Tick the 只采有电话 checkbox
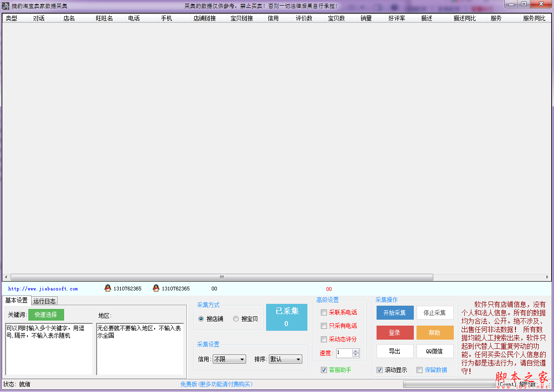 pos(324,326)
